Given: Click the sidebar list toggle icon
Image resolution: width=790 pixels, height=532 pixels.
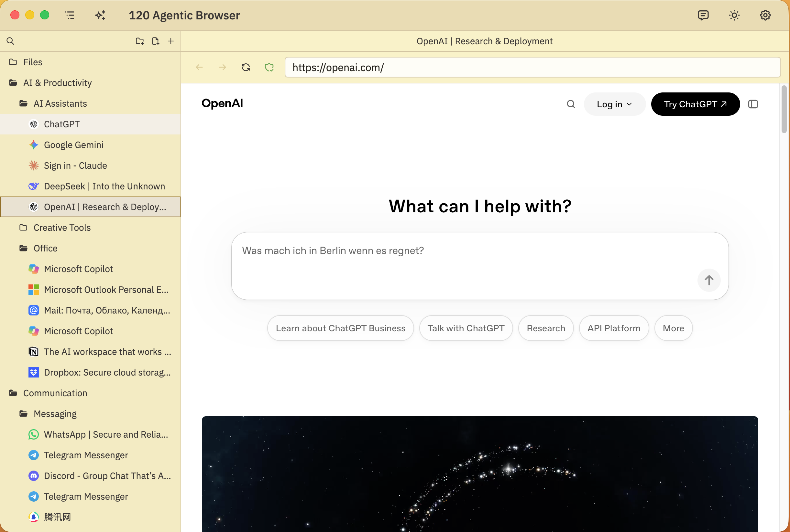Looking at the screenshot, I should (x=70, y=15).
